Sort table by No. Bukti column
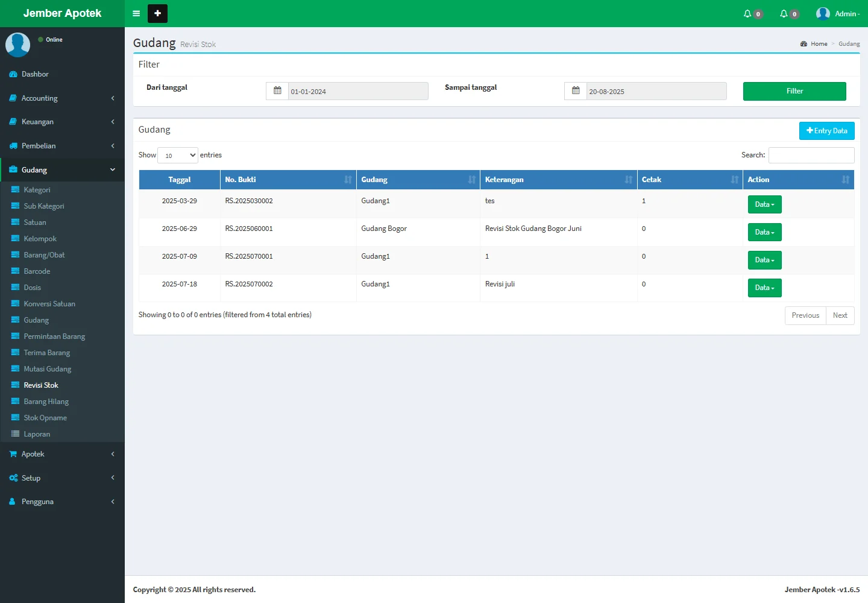Viewport: 868px width, 603px height. click(288, 180)
